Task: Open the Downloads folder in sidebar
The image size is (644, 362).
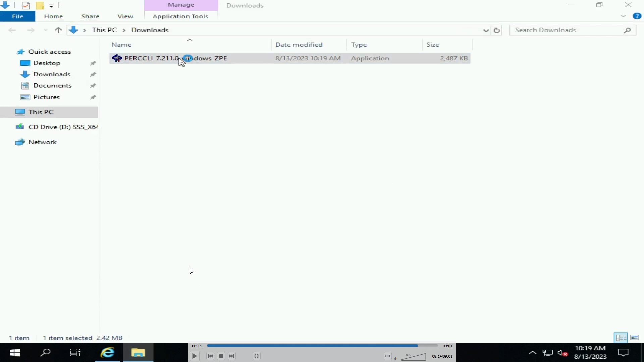Action: 52,74
